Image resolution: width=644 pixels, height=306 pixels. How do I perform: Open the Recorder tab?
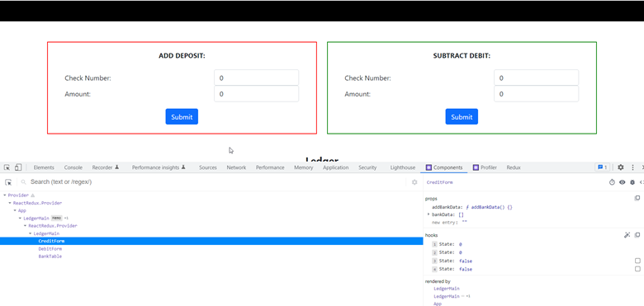click(x=105, y=167)
